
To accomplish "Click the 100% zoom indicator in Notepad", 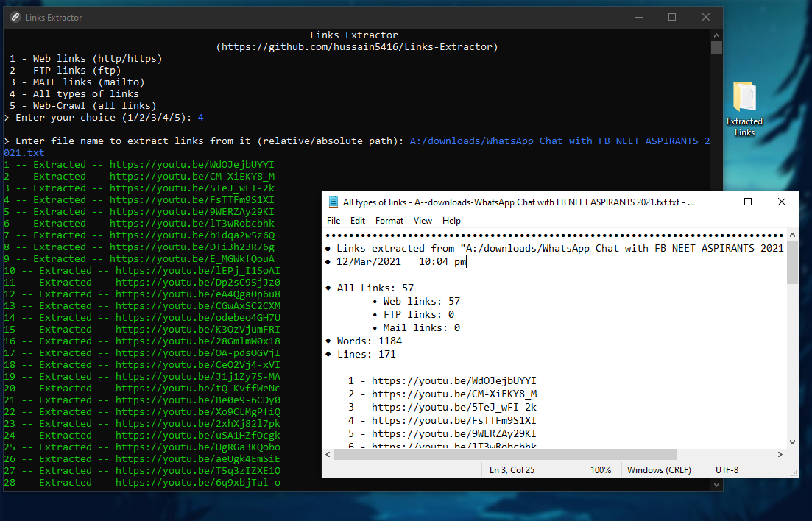I will click(x=601, y=469).
